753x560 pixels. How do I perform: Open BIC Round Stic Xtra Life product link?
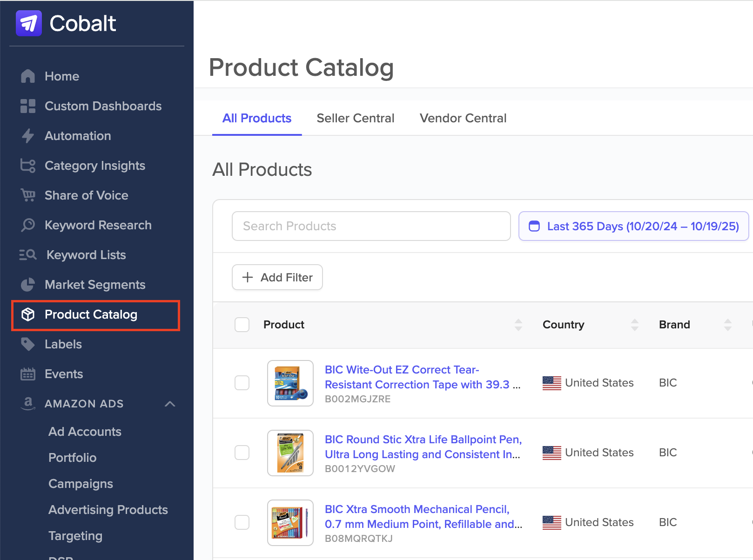423,447
